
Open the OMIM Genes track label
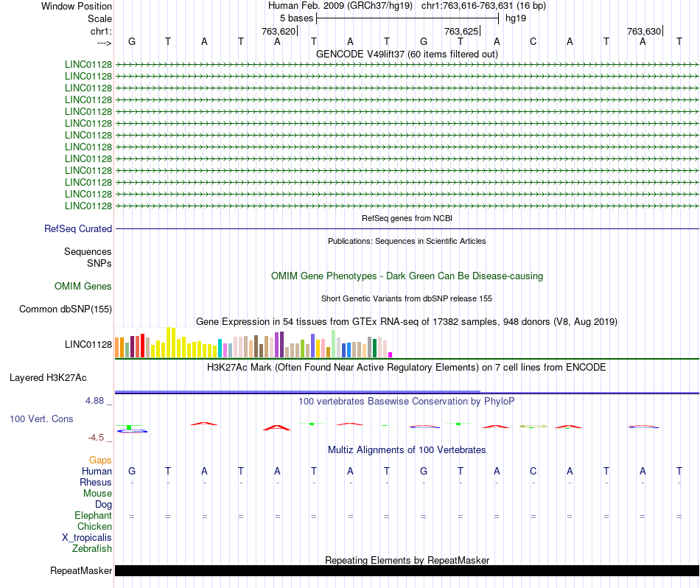pos(83,286)
